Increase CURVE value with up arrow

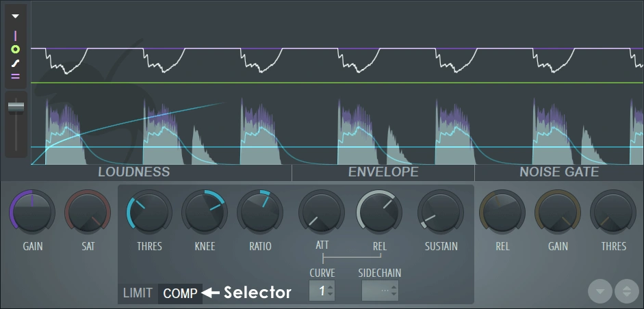[x=331, y=287]
